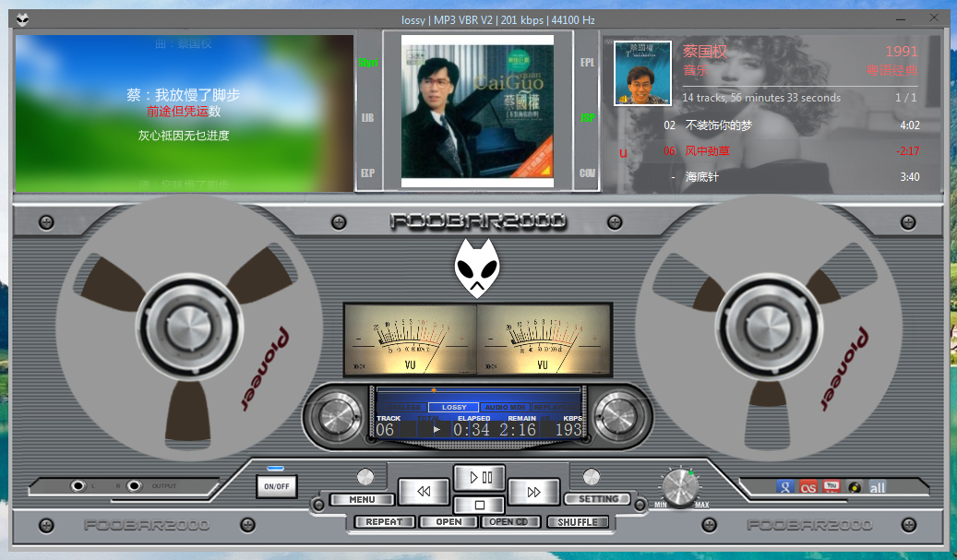Skip to previous track with rewind button

[424, 492]
